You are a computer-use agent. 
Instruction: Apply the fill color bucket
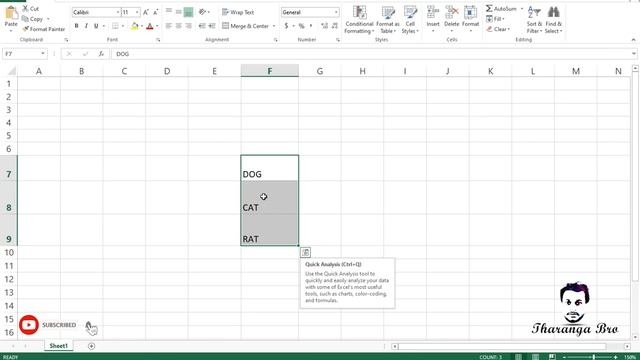(134, 26)
